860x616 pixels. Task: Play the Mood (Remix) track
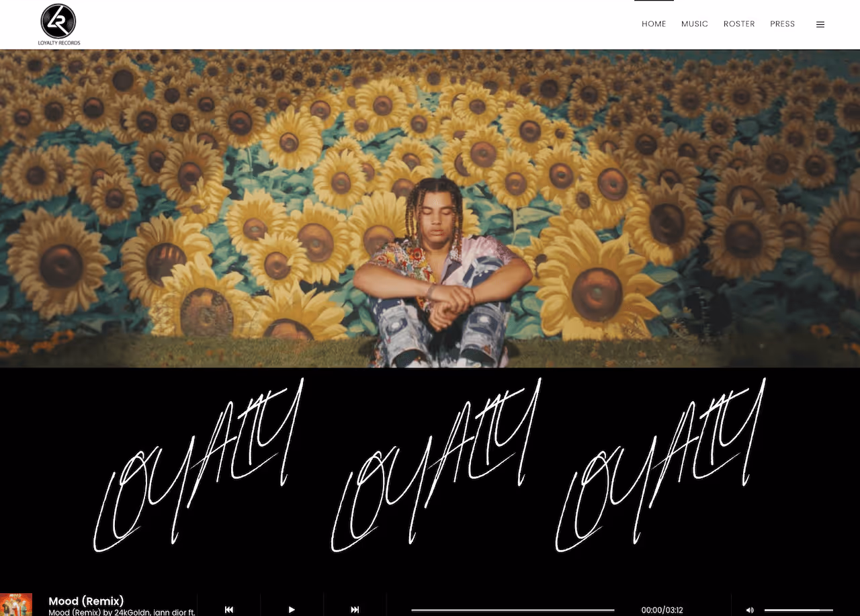pyautogui.click(x=292, y=609)
